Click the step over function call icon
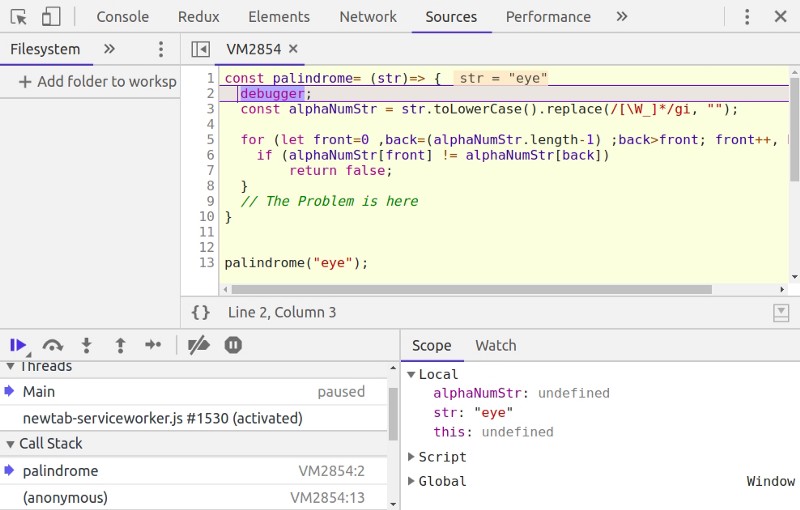The image size is (800, 510). pyautogui.click(x=53, y=345)
